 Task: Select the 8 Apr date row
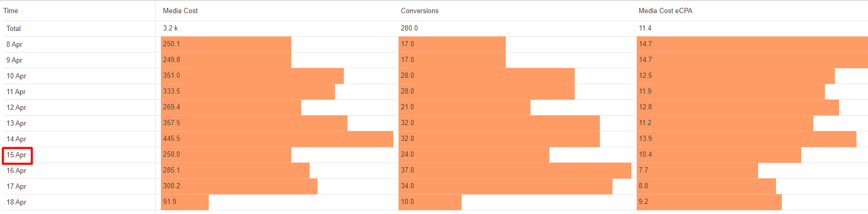[14, 45]
